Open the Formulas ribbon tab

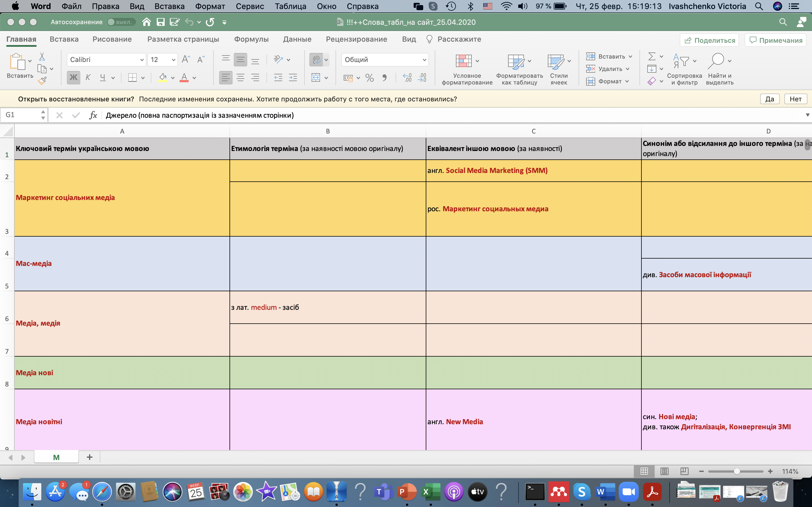[251, 39]
